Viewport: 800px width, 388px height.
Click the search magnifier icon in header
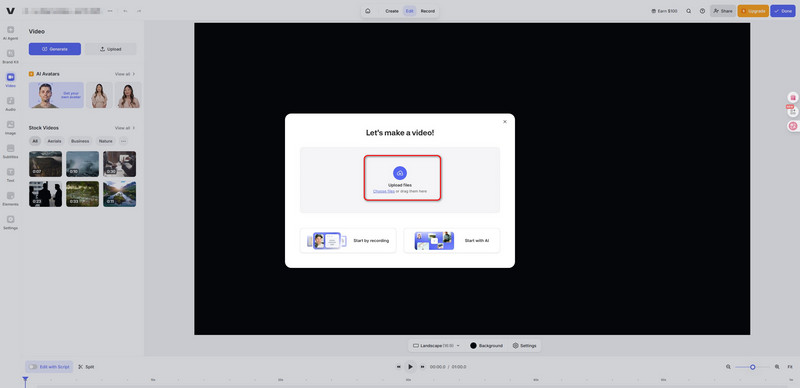pos(688,11)
